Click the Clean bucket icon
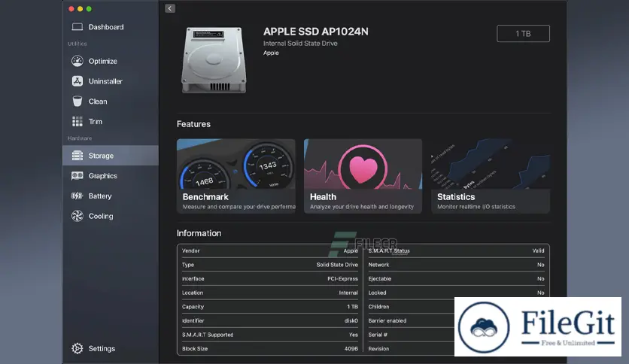Screen dimensions: 629x364 pyautogui.click(x=77, y=101)
